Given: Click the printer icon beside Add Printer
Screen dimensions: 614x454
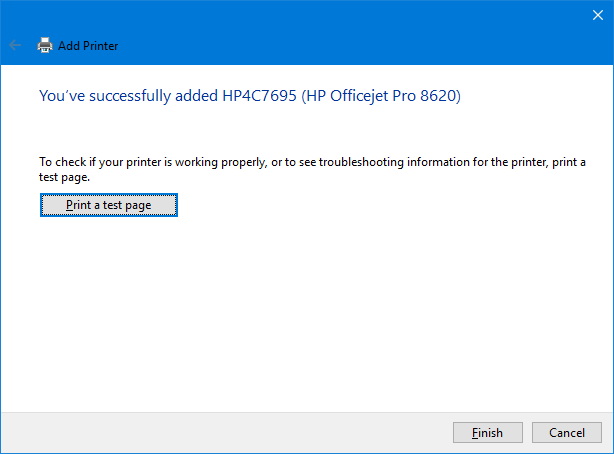Looking at the screenshot, I should coord(45,45).
